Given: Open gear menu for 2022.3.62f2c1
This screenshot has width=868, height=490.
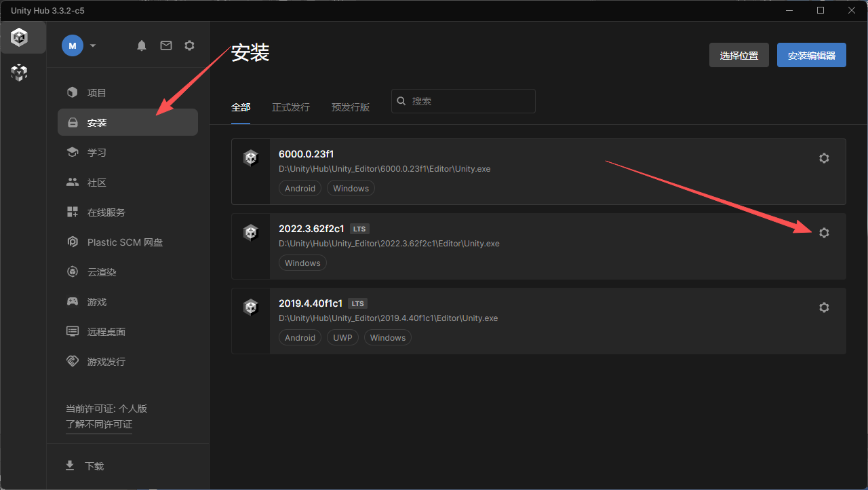Looking at the screenshot, I should pyautogui.click(x=824, y=233).
